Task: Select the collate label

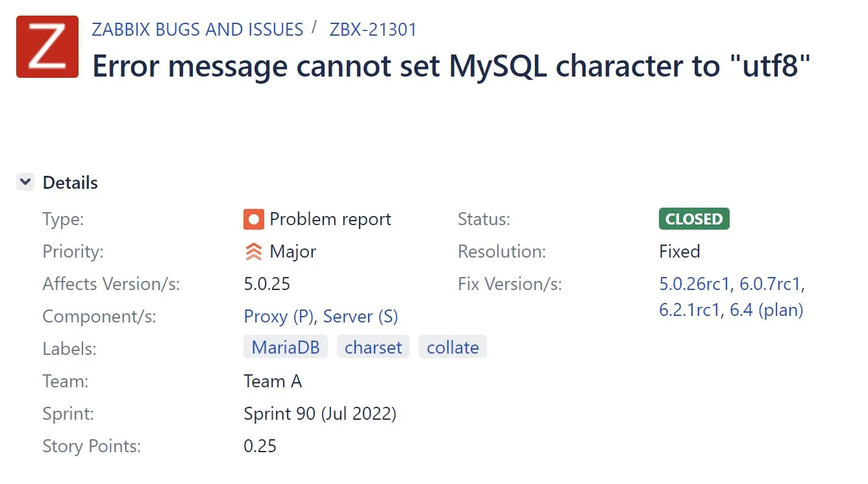Action: [x=453, y=346]
